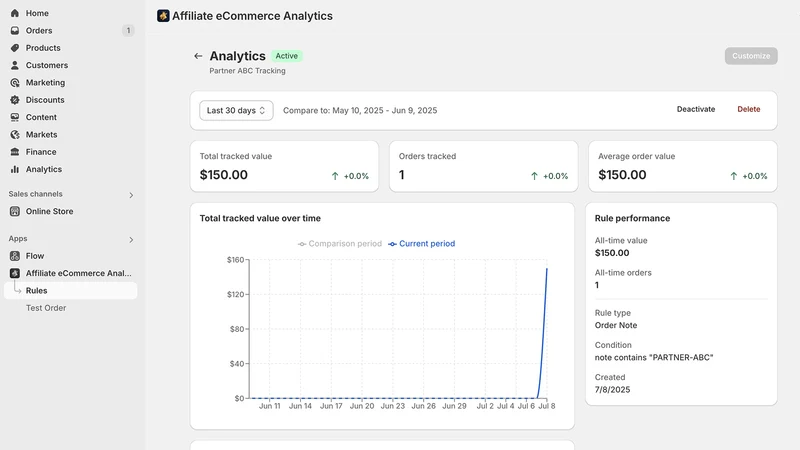
Task: Click the Analytics bar chart icon
Action: (15, 169)
